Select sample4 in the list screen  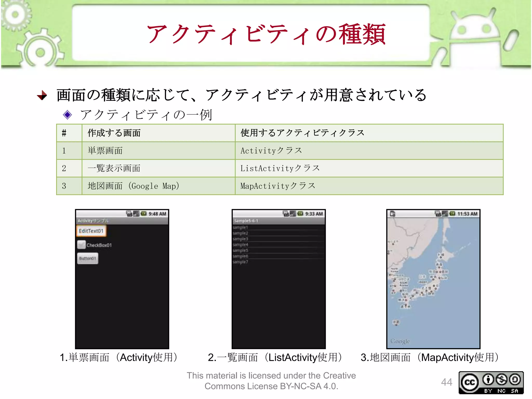(278, 244)
